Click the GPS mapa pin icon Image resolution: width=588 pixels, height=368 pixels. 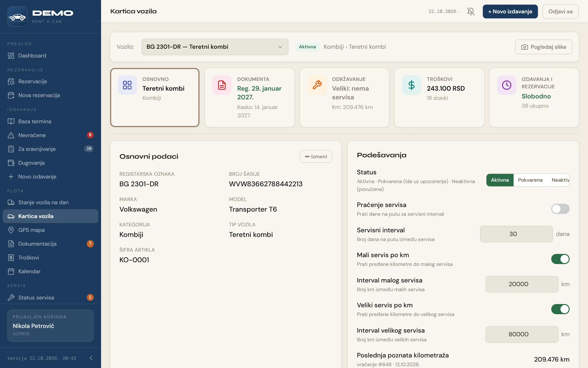click(x=11, y=230)
